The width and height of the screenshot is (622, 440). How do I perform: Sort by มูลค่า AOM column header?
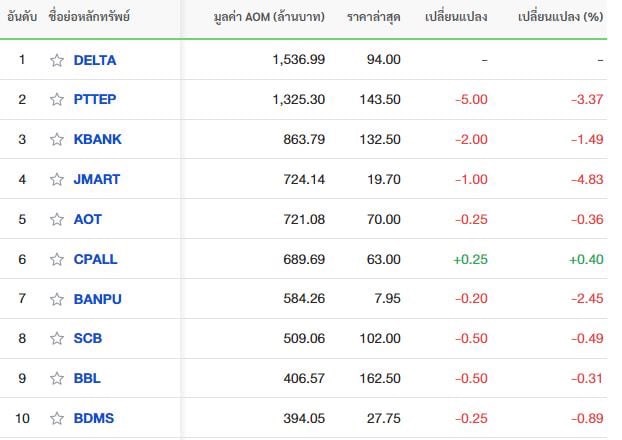click(x=269, y=17)
